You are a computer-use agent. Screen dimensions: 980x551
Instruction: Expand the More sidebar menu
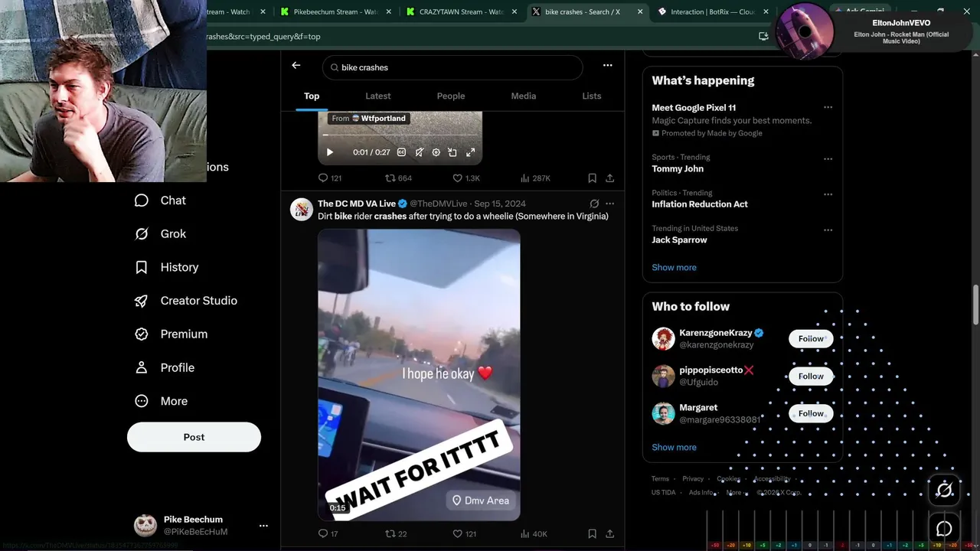[162, 401]
